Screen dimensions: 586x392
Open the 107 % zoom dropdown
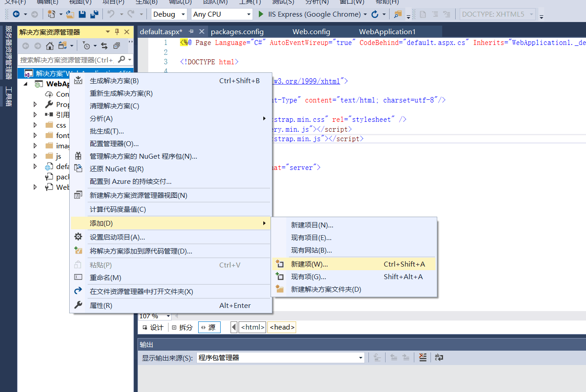click(169, 316)
